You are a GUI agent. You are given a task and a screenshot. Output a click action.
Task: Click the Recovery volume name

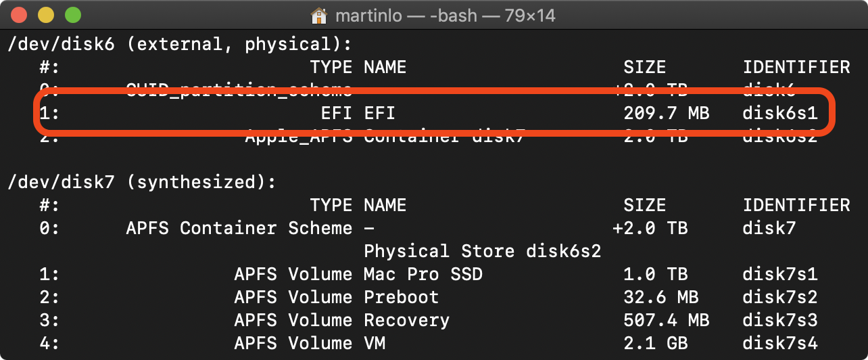click(406, 320)
